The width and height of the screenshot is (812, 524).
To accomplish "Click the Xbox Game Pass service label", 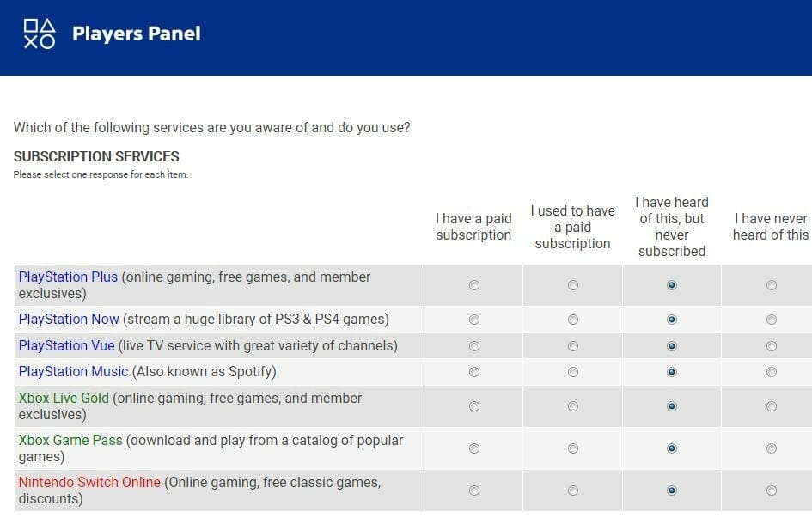I will (x=70, y=440).
